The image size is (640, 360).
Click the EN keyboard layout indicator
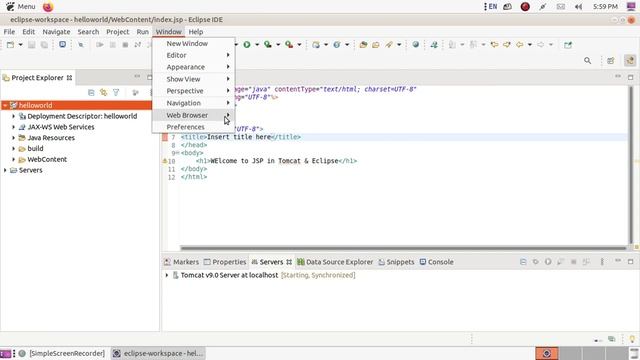pyautogui.click(x=492, y=7)
